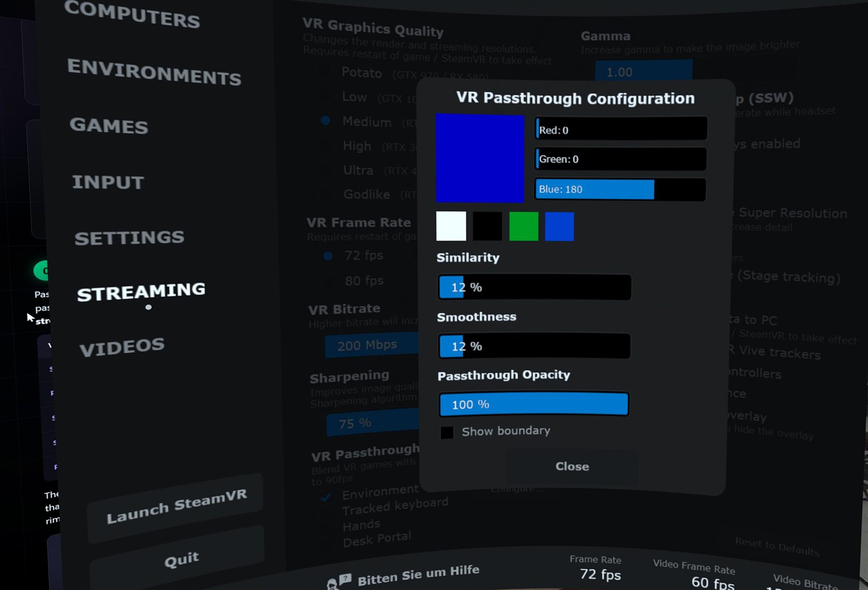Adjust the 75 % Sharpening slider
The height and width of the screenshot is (590, 868).
[x=373, y=422]
